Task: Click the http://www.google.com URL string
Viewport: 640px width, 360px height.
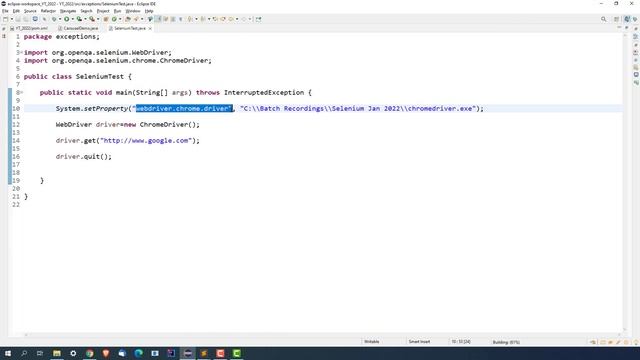Action: point(146,140)
